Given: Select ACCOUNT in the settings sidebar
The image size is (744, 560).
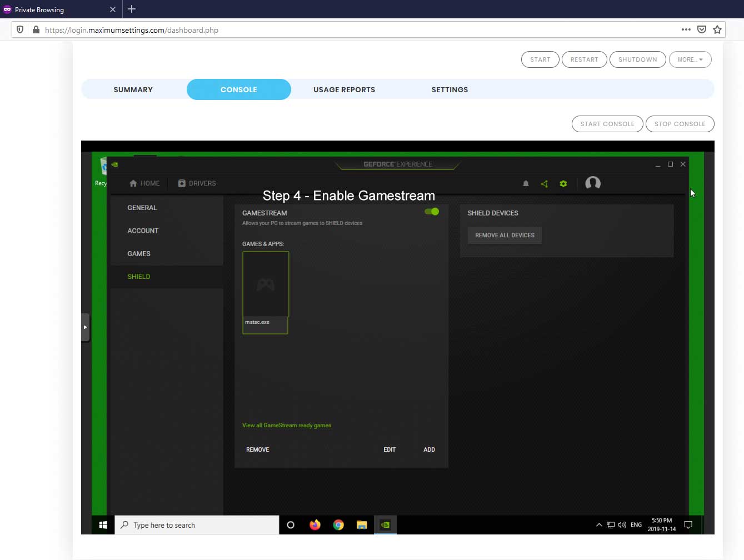Looking at the screenshot, I should tap(143, 231).
